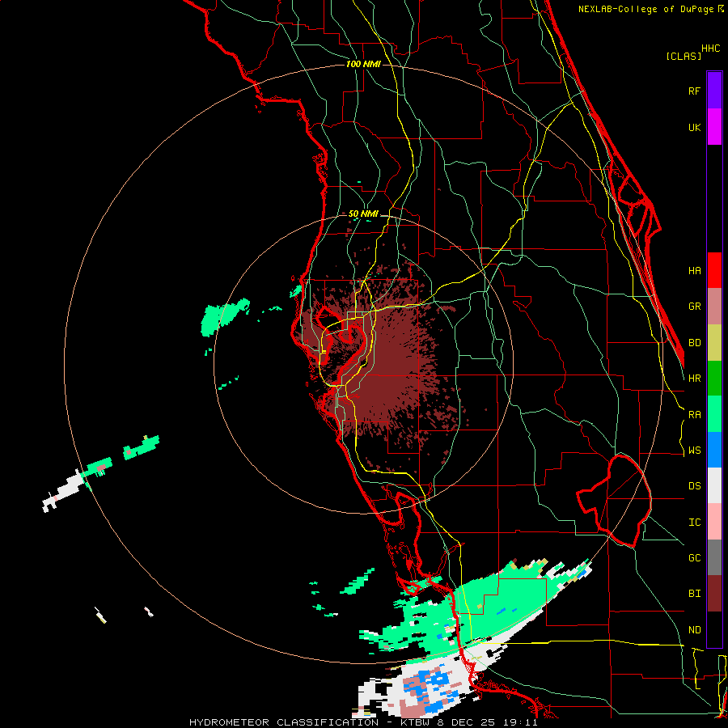Pick the light green RA legend swatch
The height and width of the screenshot is (728, 728).
(x=714, y=414)
